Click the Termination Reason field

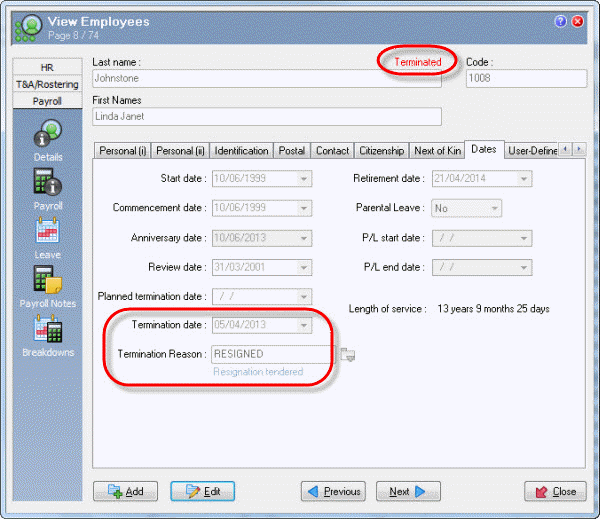coord(273,354)
